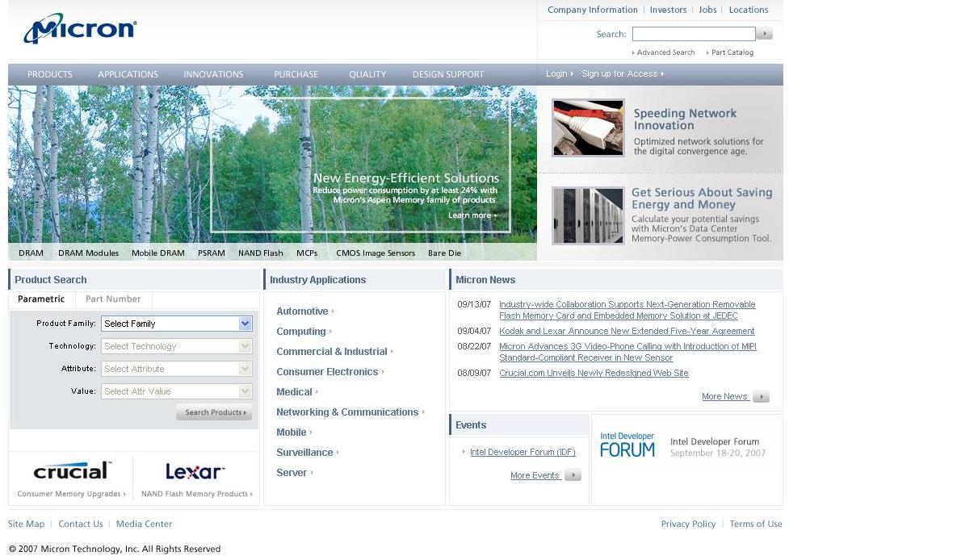Expand the Computing applications entry
This screenshot has height=560, width=957.
[x=304, y=332]
